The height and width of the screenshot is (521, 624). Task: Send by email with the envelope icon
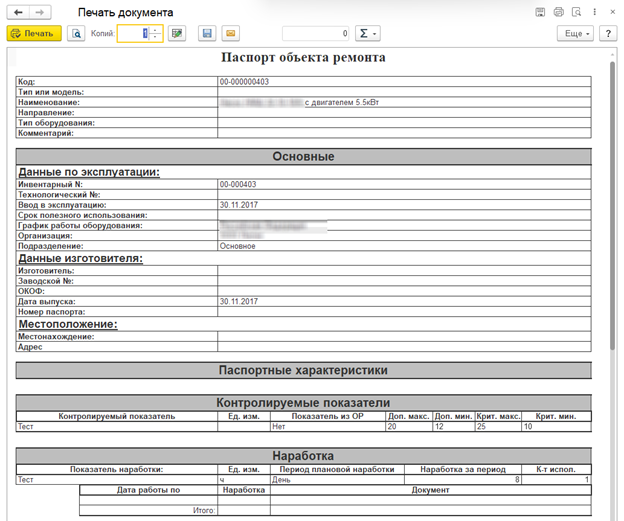click(230, 33)
